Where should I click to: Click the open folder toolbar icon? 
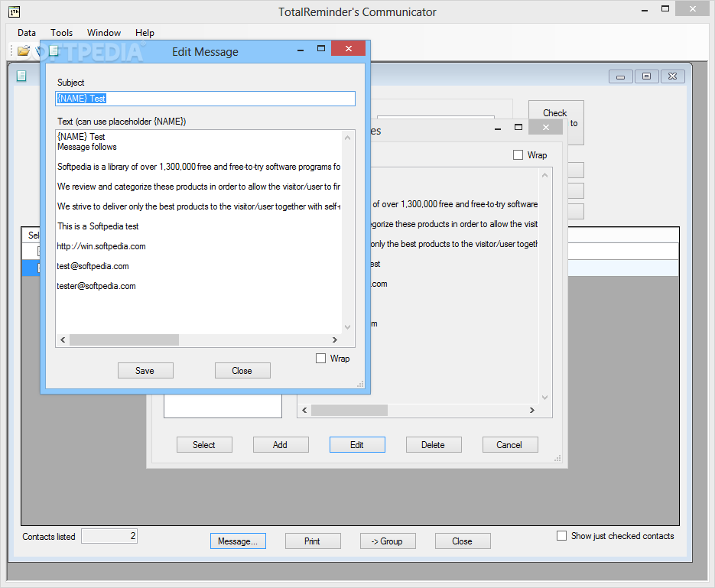23,50
